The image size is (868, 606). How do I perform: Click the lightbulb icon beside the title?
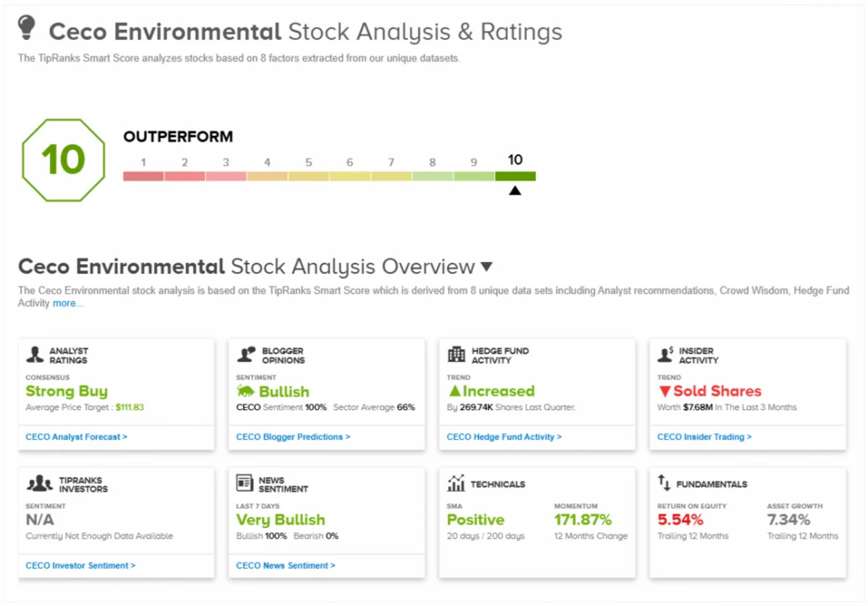click(x=27, y=27)
